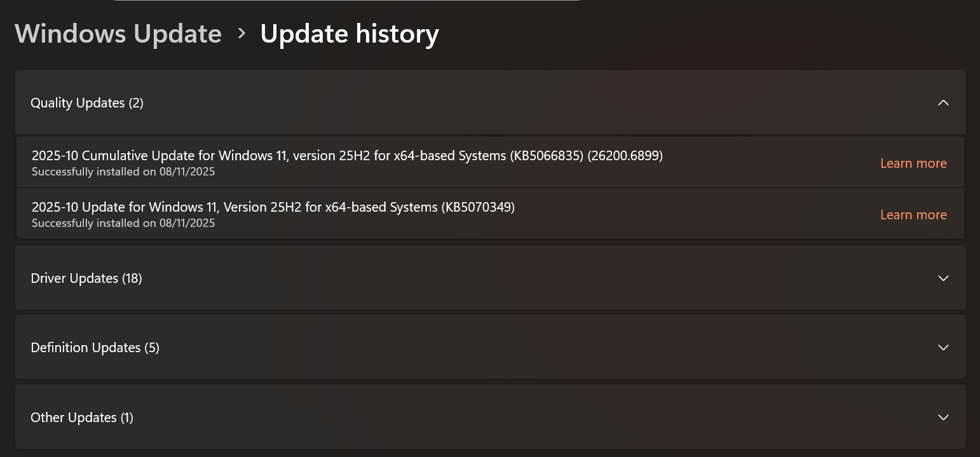Click the Update history page title

click(x=350, y=34)
